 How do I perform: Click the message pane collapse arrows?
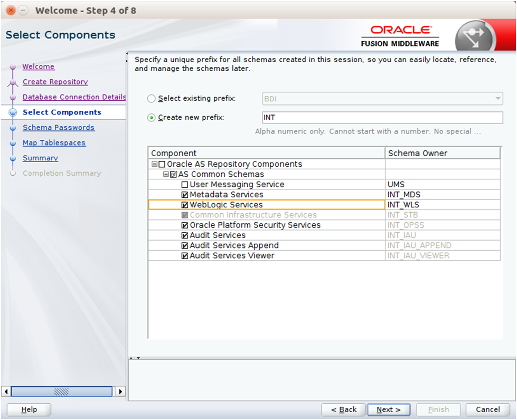135,358
